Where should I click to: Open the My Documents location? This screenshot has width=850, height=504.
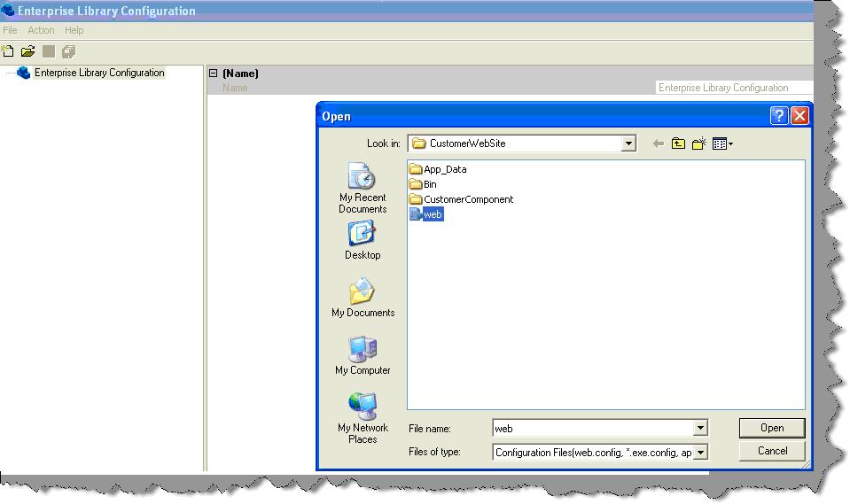363,299
